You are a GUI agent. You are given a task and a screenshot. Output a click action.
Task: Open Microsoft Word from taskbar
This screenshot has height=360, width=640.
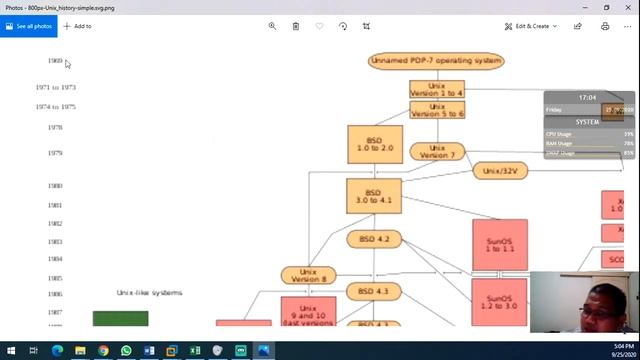pyautogui.click(x=149, y=351)
